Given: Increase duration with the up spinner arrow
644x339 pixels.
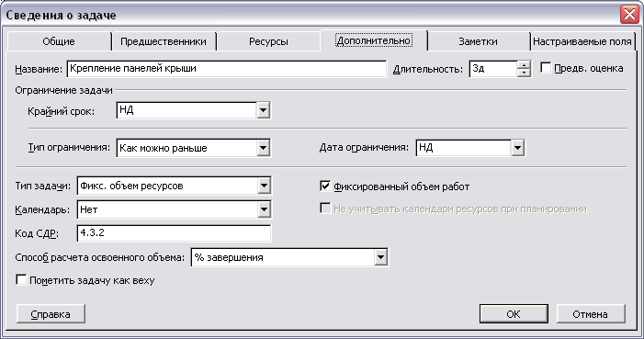Looking at the screenshot, I should (524, 65).
